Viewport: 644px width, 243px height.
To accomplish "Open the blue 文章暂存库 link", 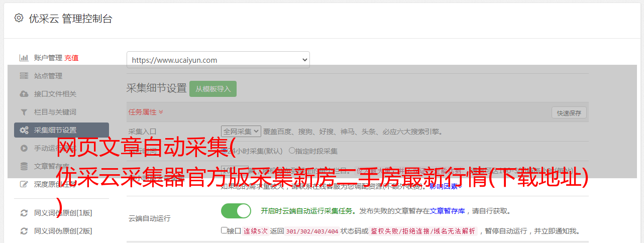I will pyautogui.click(x=447, y=211).
